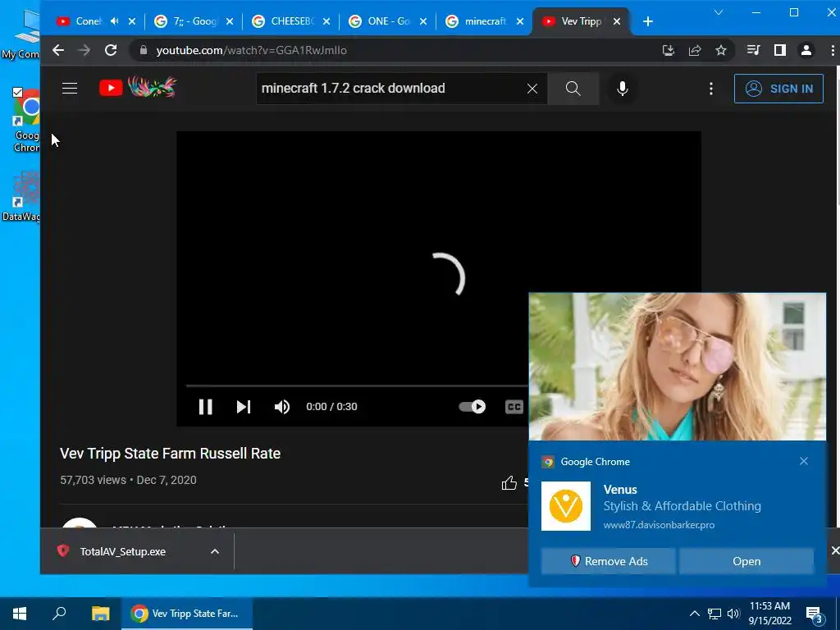Open YouTube hamburger guide menu
840x630 pixels.
70,89
